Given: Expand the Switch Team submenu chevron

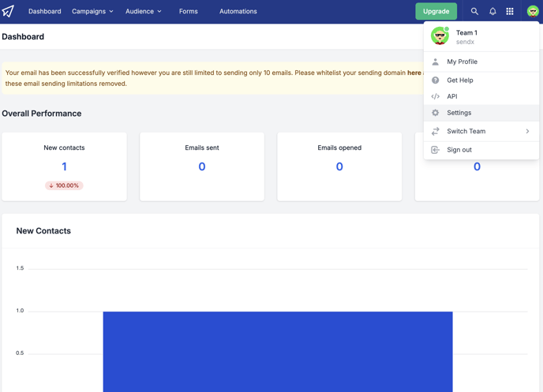Looking at the screenshot, I should (527, 131).
